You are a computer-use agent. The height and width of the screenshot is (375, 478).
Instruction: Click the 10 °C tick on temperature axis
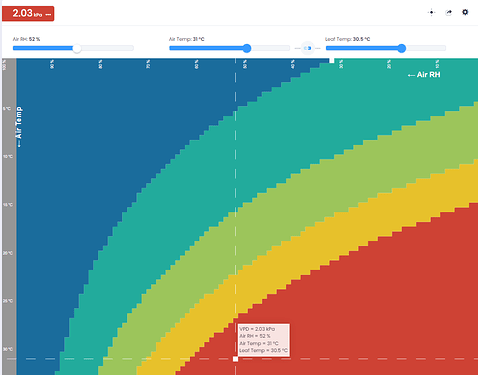8,156
